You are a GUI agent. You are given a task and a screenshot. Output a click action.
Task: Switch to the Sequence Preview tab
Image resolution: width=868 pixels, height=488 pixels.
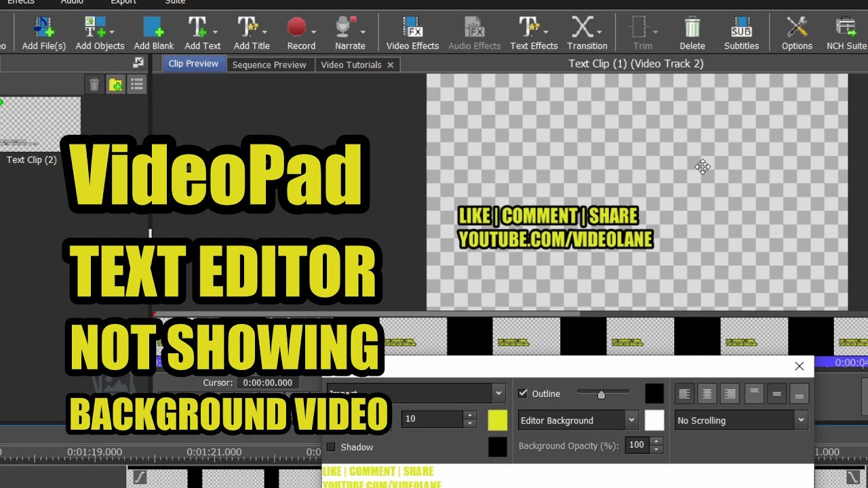[269, 65]
